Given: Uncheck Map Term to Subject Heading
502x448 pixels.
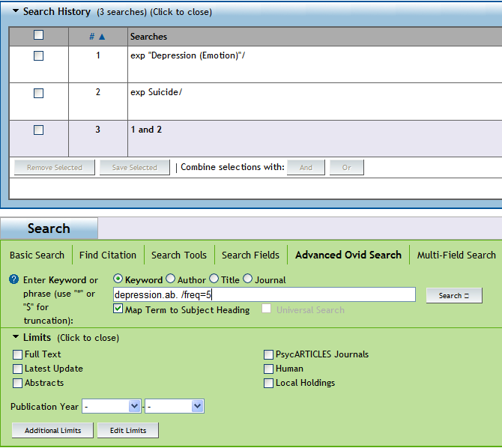Looking at the screenshot, I should click(118, 309).
